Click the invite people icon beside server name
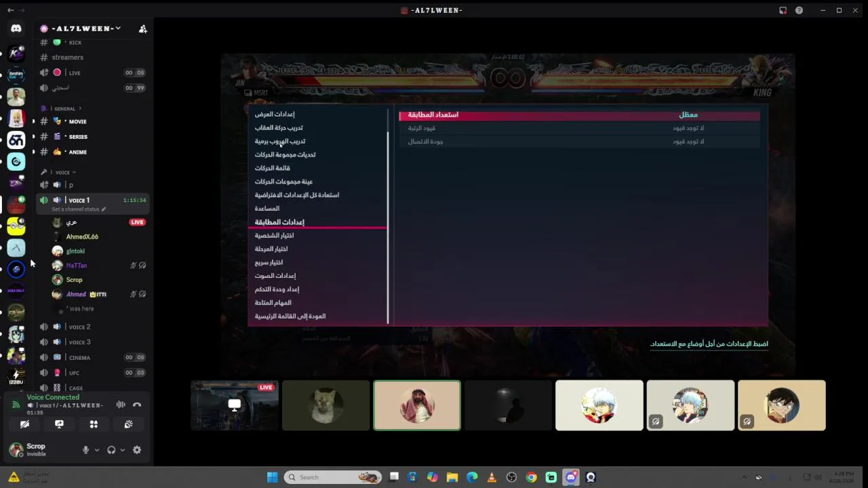This screenshot has height=488, width=868. click(x=142, y=28)
